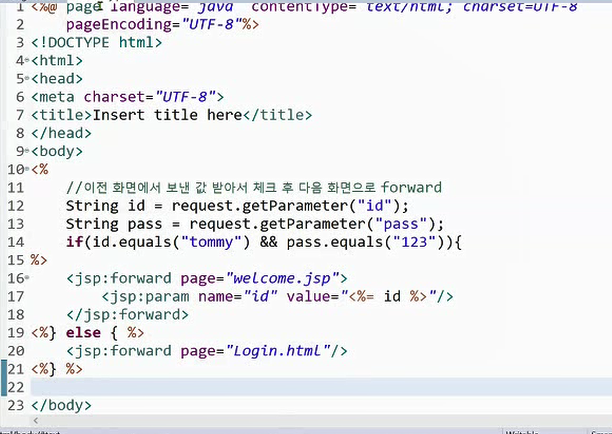Click the else keyword on line 19
The height and width of the screenshot is (434, 612).
83,333
